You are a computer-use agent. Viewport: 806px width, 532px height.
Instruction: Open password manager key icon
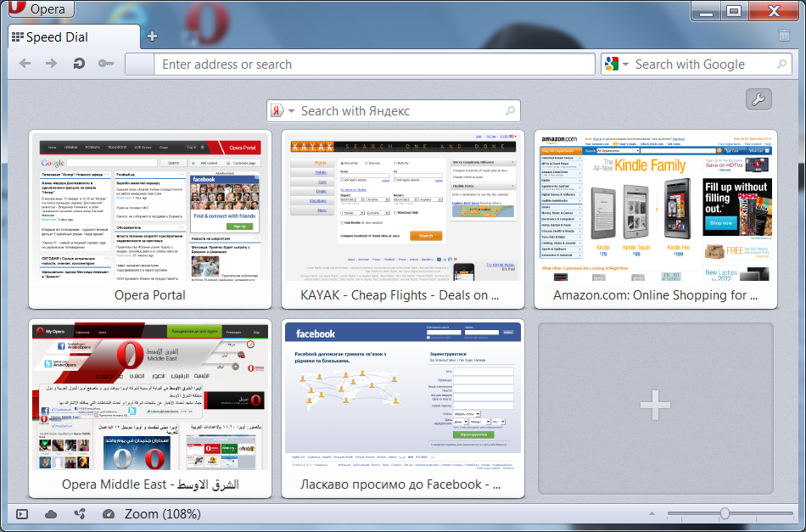(x=106, y=64)
